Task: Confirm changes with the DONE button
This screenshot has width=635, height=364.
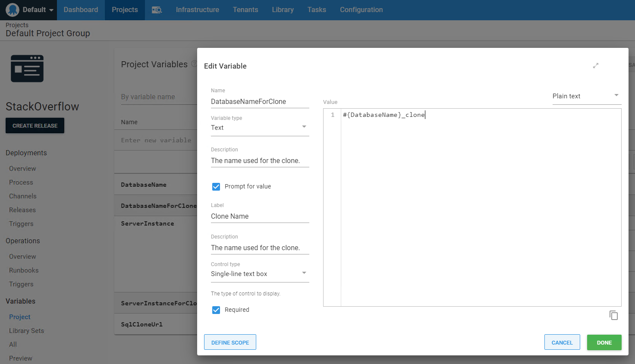Action: point(604,342)
